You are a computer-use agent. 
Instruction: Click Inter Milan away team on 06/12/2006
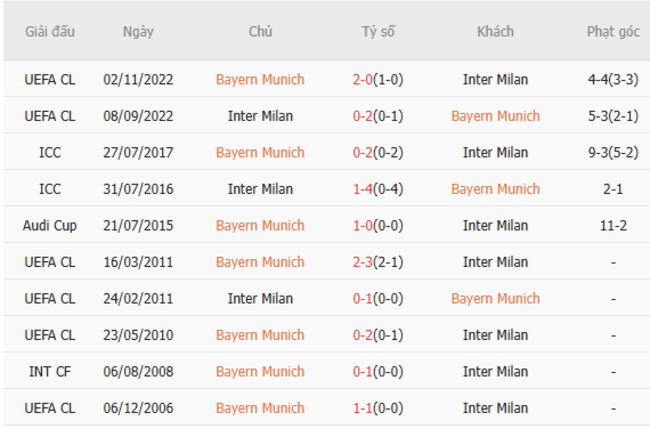pos(495,408)
